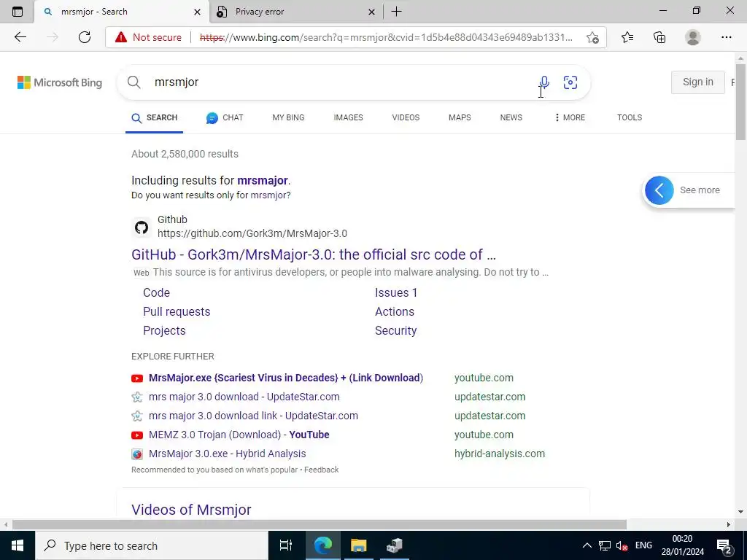This screenshot has width=747, height=560.
Task: Click the horizontal page scrollbar thumb
Action: click(320, 525)
